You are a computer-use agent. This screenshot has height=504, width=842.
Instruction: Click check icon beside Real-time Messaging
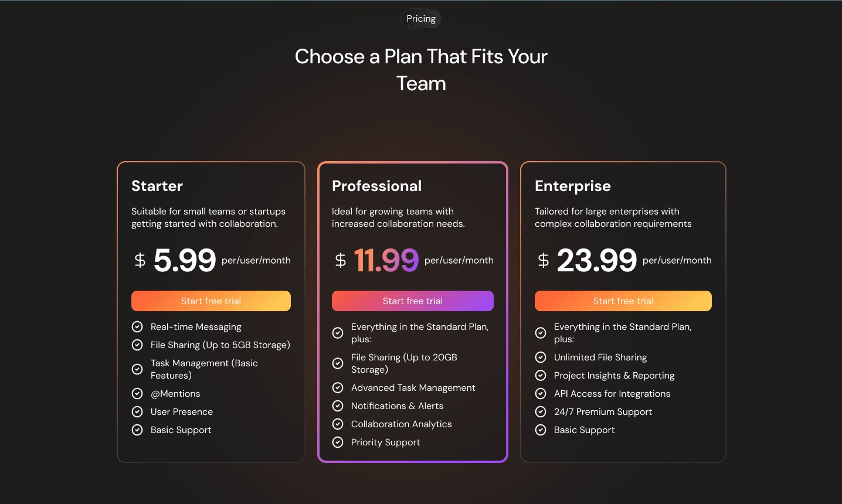137,327
